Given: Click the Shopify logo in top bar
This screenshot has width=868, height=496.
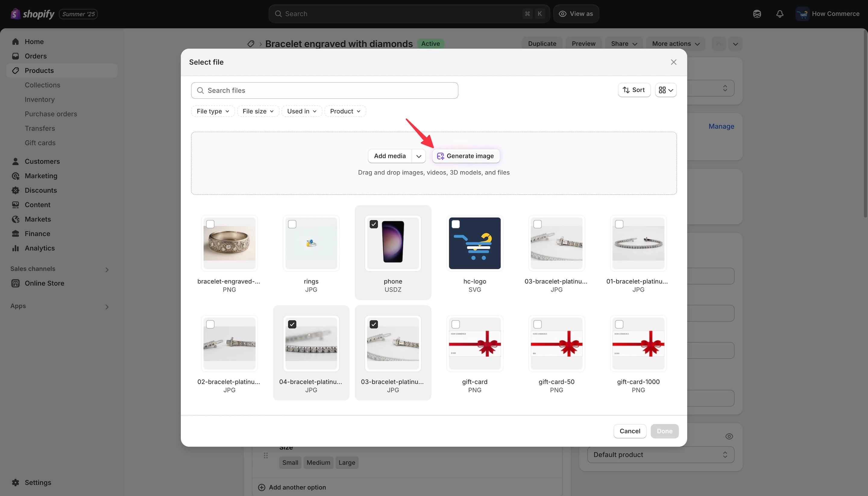Looking at the screenshot, I should click(32, 14).
